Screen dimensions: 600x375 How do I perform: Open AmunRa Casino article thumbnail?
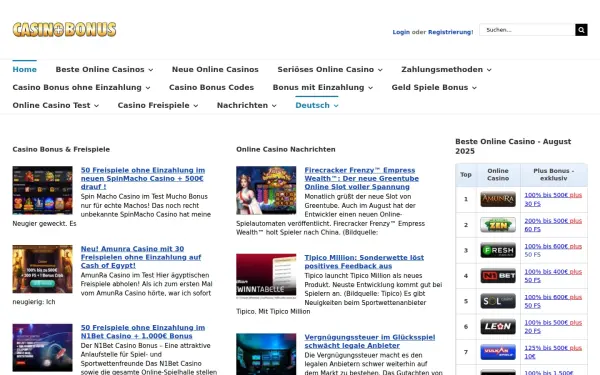pos(42,269)
